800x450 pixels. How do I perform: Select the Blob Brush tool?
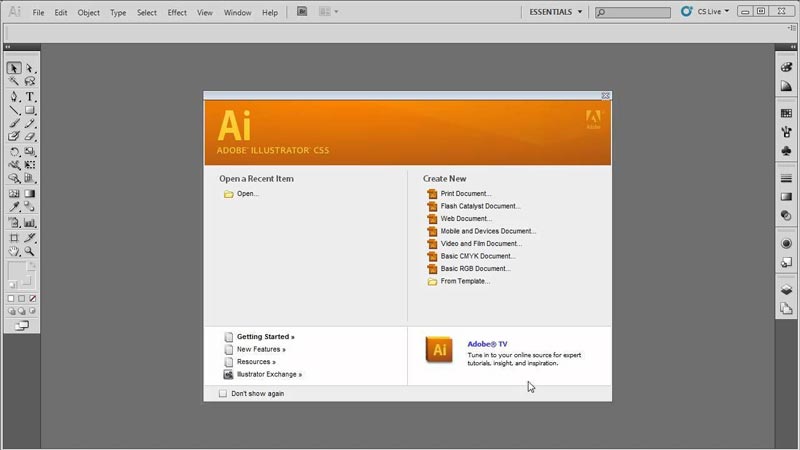click(14, 136)
